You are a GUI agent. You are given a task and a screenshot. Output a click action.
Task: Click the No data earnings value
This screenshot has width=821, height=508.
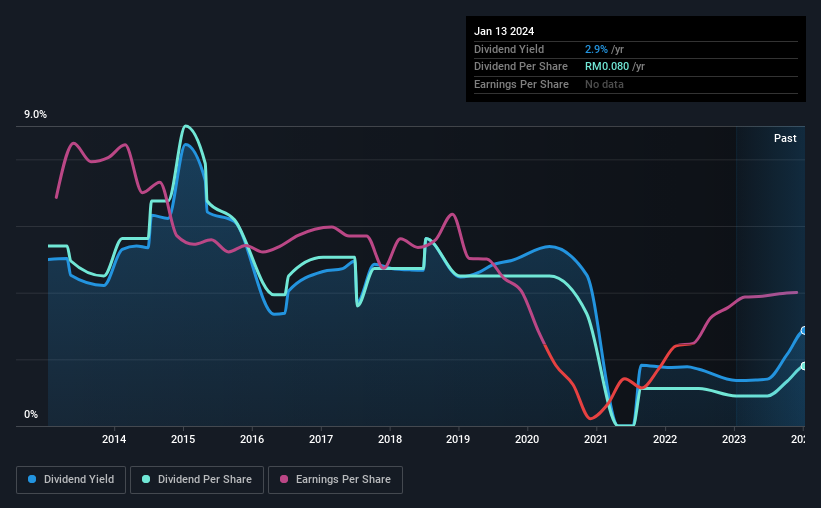604,84
